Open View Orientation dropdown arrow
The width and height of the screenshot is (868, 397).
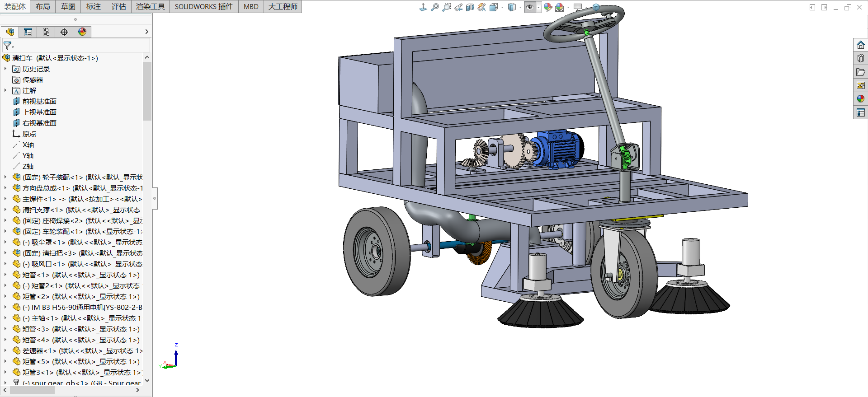[502, 7]
